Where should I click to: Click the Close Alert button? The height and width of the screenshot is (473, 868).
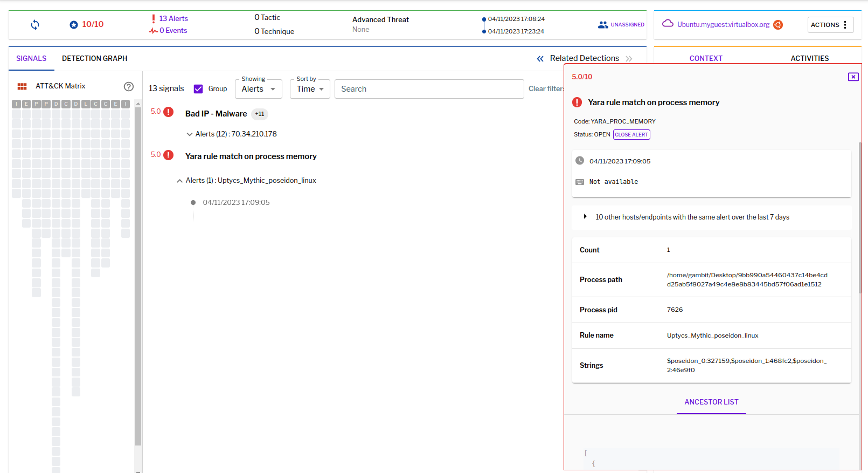pos(631,135)
